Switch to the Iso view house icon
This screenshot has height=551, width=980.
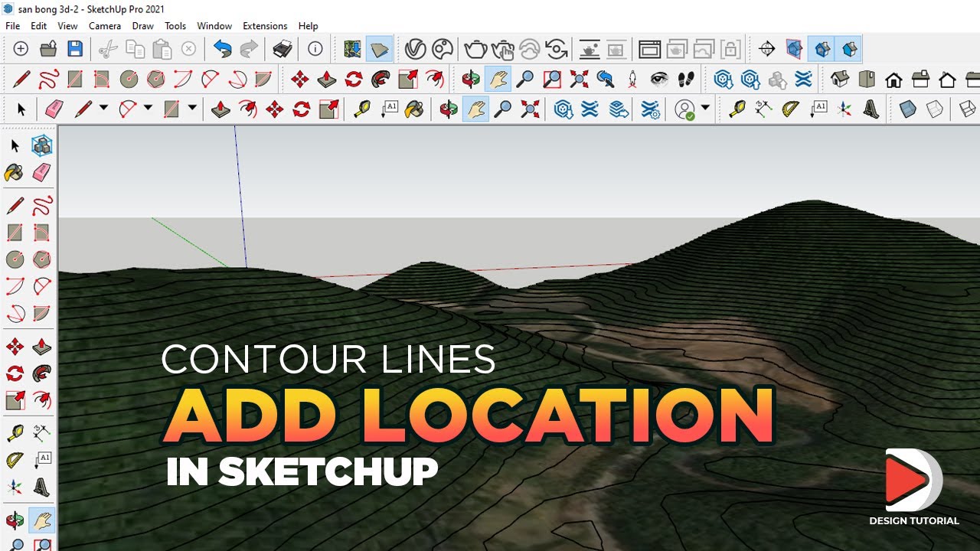pos(840,79)
